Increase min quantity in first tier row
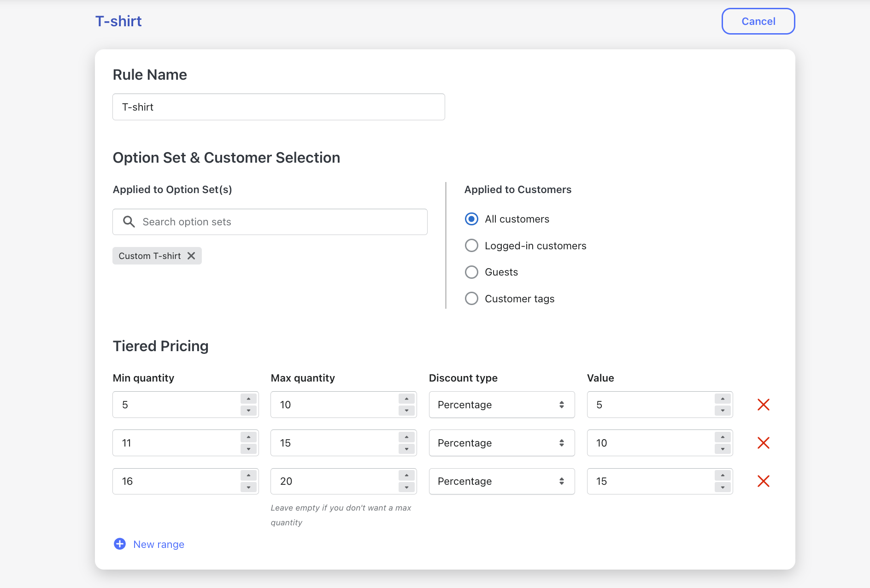 click(248, 399)
